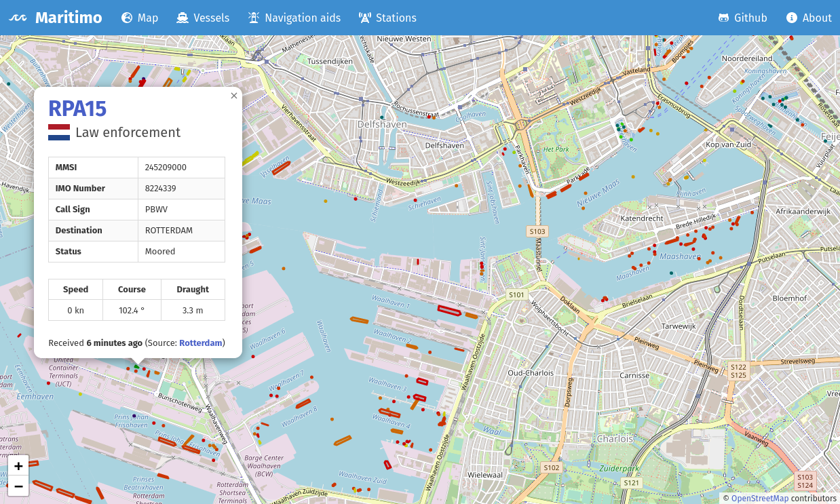Click the Netherlands flag in the popup
This screenshot has width=840, height=504.
(59, 133)
